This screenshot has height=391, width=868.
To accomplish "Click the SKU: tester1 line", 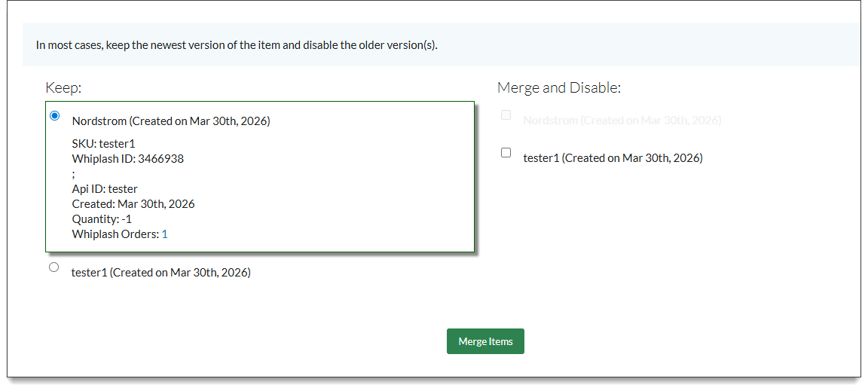I will 103,144.
